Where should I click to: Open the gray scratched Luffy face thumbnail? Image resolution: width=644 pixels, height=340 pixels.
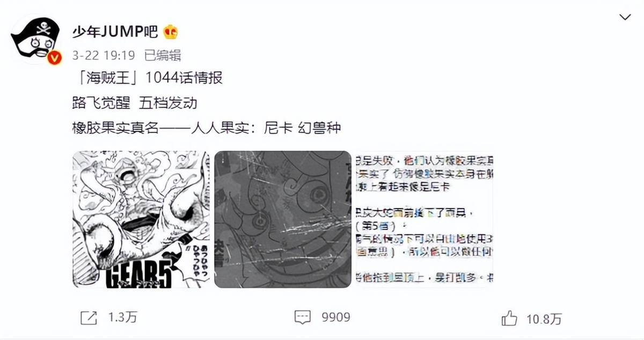[x=283, y=219]
